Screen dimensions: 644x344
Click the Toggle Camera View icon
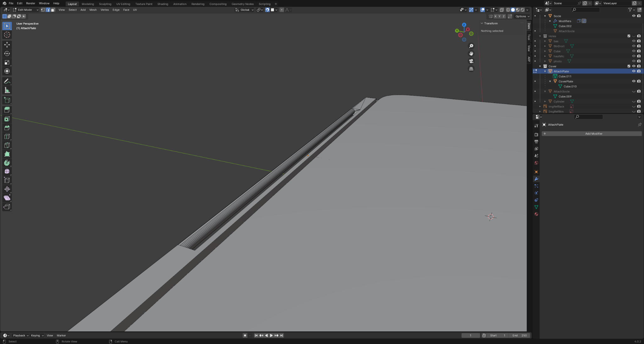coord(471,61)
